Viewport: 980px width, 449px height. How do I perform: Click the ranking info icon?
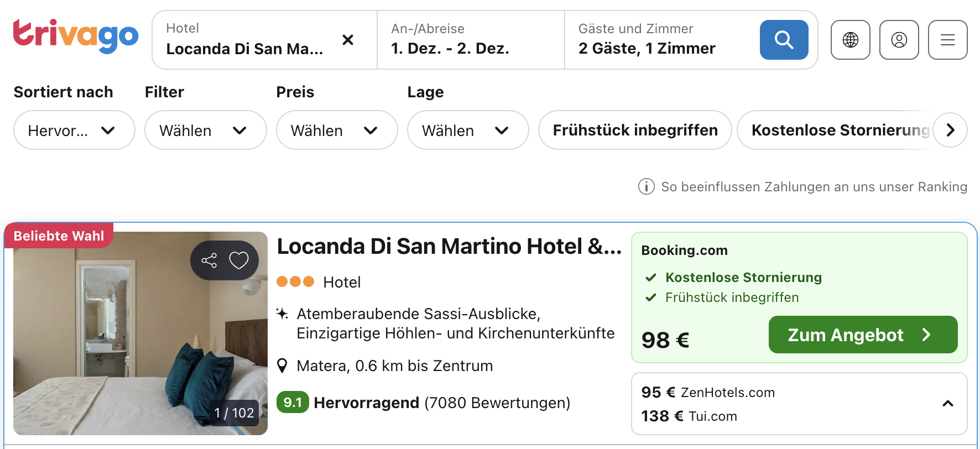646,187
